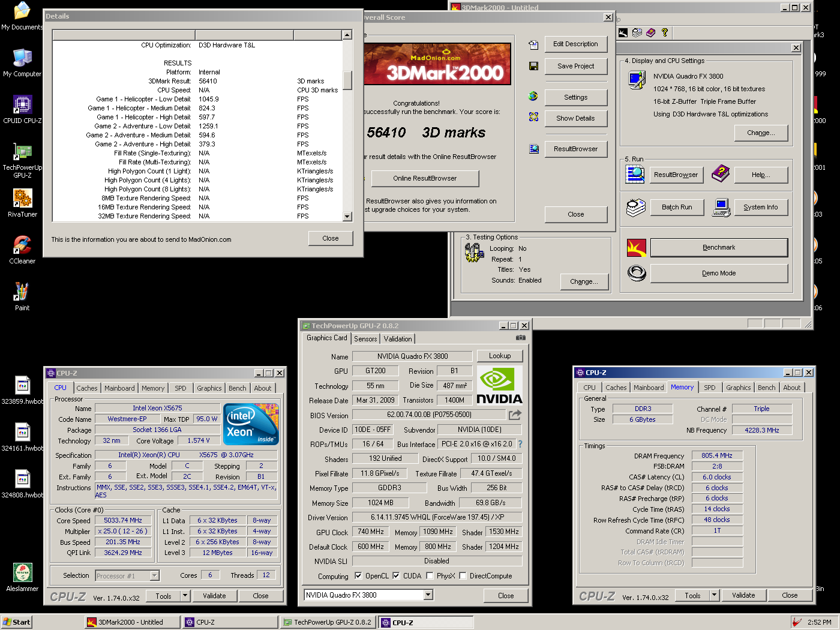This screenshot has height=630, width=840.
Task: Click the Demo Mode button
Action: (x=719, y=273)
